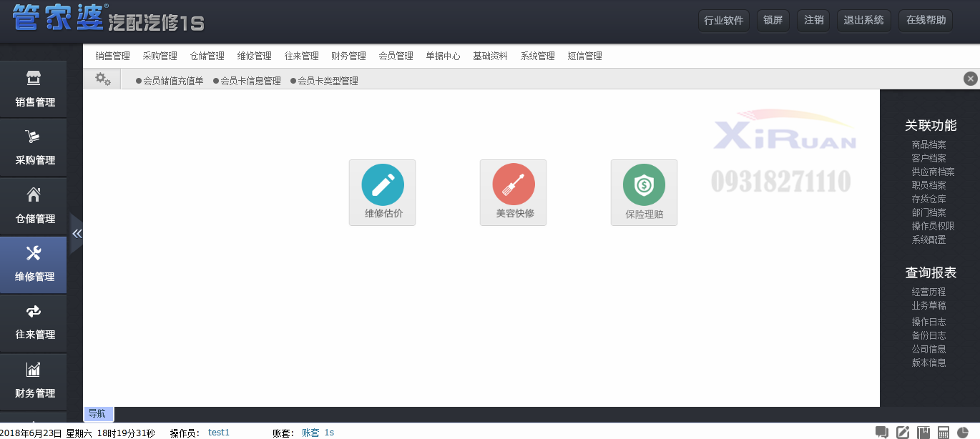Open the chat messages icon in status bar
980x439 pixels.
(x=882, y=432)
